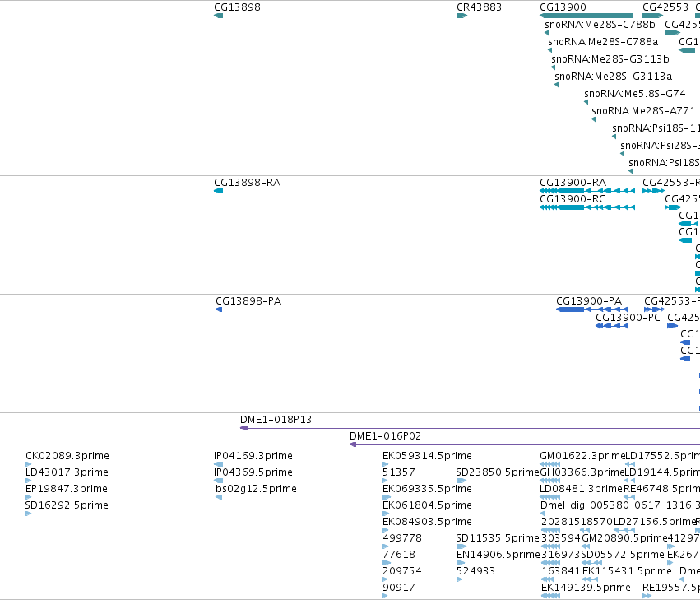Click the snoRNA:Me28S-C788a label
Screen dimensions: 700x600
[603, 42]
